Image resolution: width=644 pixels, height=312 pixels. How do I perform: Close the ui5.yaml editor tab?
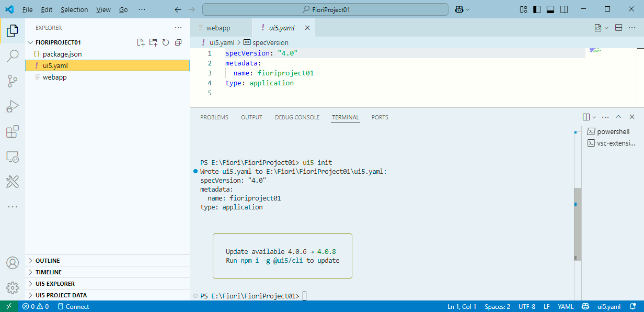point(307,28)
